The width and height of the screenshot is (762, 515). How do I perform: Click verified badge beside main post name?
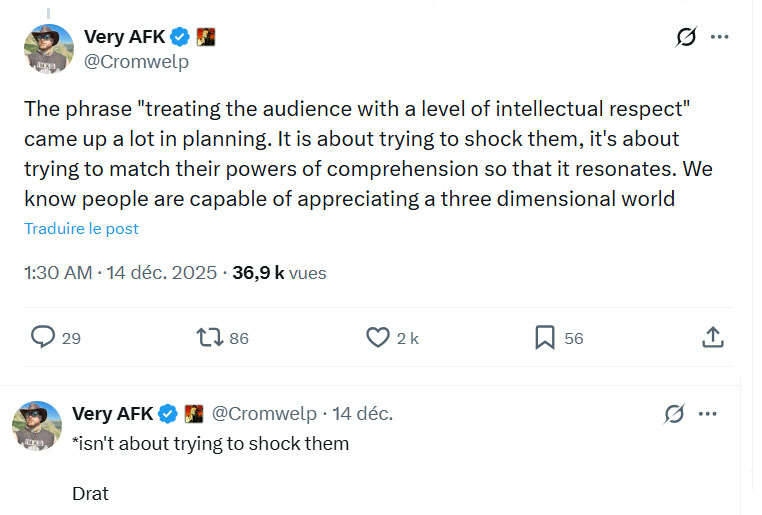tap(179, 37)
